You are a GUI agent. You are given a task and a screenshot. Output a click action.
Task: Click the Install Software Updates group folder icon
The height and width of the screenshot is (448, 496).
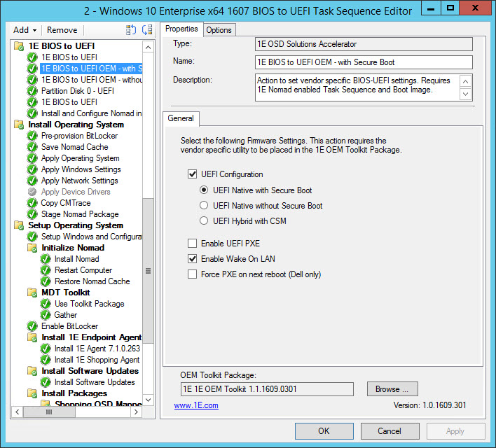click(x=32, y=371)
